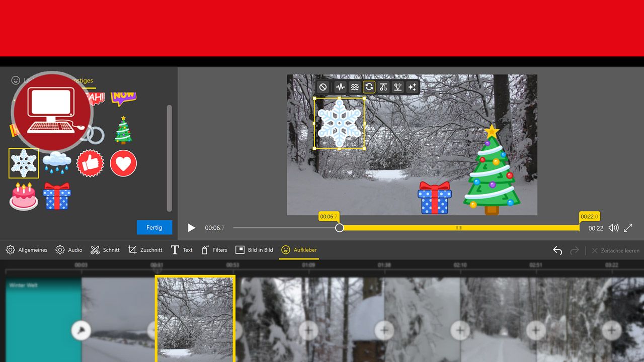Image resolution: width=644 pixels, height=362 pixels.
Task: Switch to the Aufkleber tab
Action: pos(299,250)
